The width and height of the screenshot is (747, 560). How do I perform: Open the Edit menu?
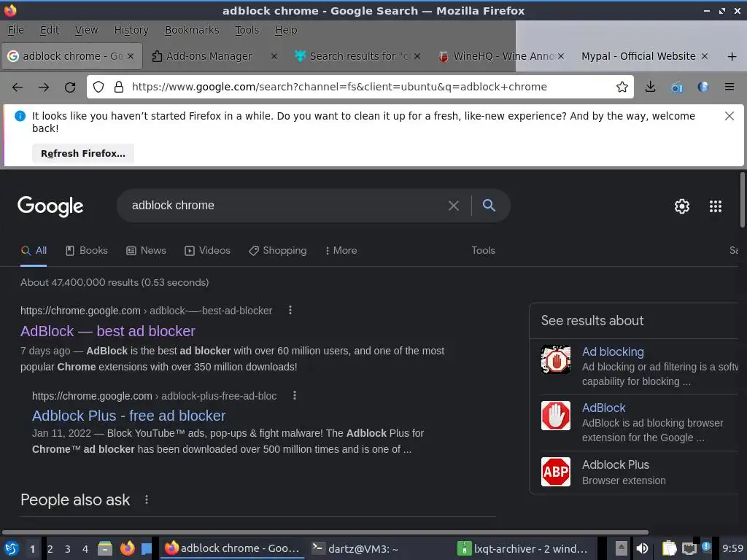click(x=50, y=30)
